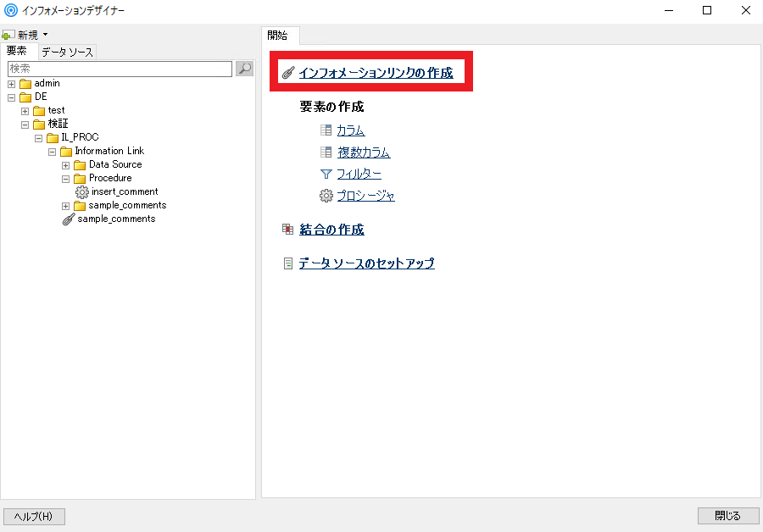
Task: Click the test folder icon
Action: click(39, 111)
